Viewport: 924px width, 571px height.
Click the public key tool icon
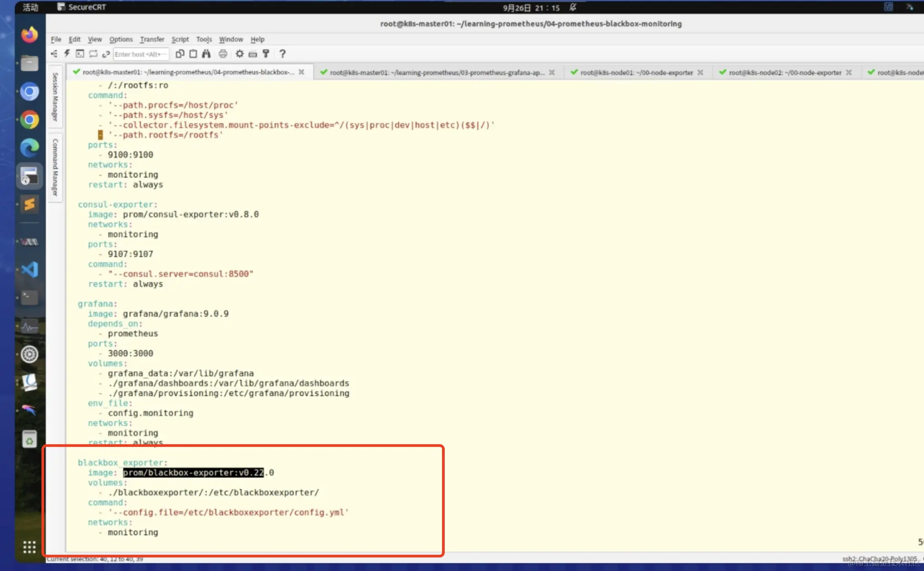pos(266,54)
